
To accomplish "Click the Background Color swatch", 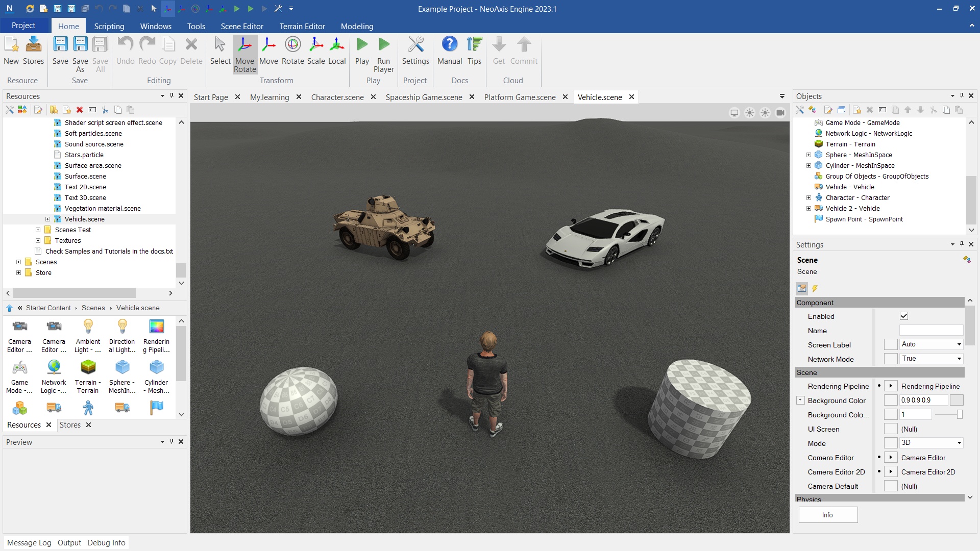I will pyautogui.click(x=957, y=400).
